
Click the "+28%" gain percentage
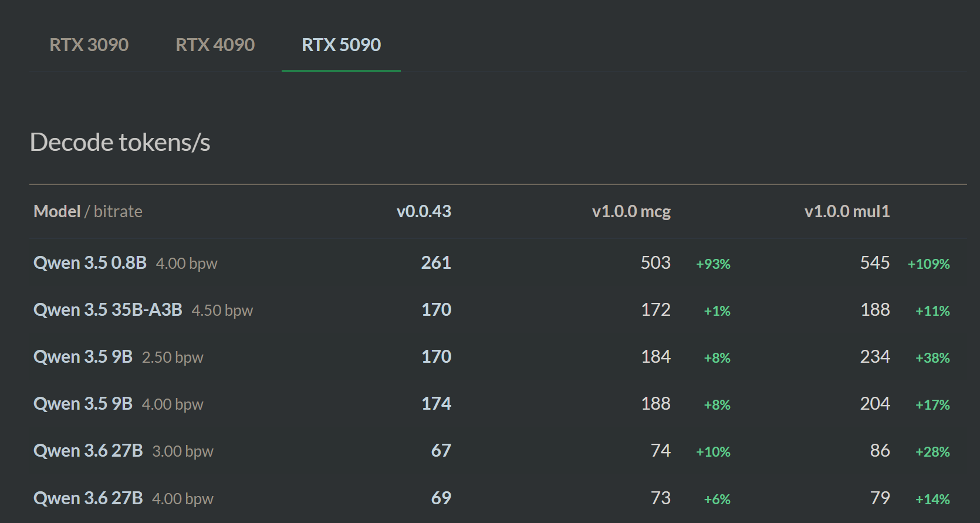[x=932, y=452]
